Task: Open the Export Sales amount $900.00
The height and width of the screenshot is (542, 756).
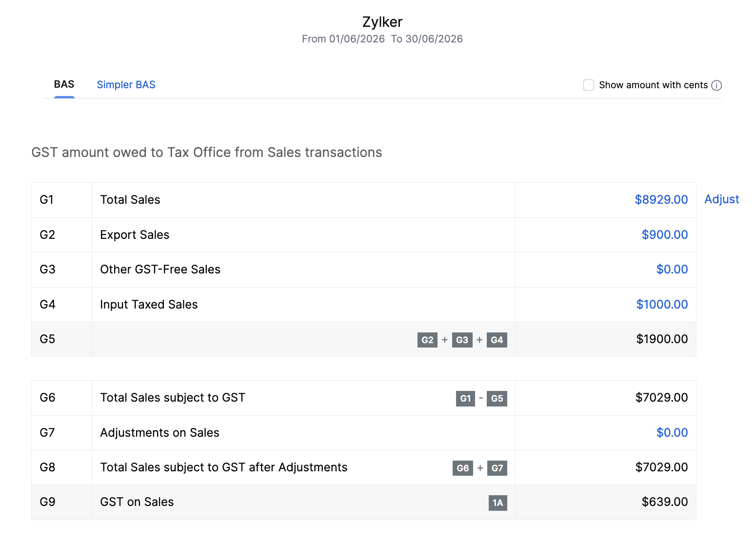Action: click(664, 235)
